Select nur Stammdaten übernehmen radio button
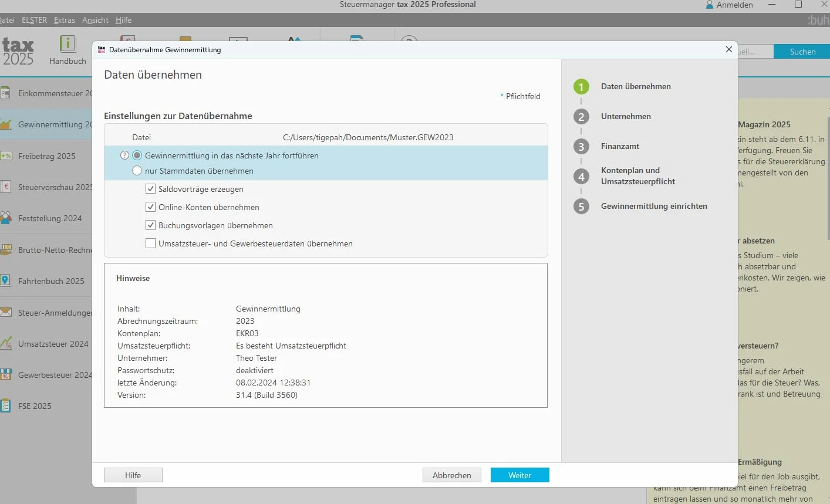 137,171
